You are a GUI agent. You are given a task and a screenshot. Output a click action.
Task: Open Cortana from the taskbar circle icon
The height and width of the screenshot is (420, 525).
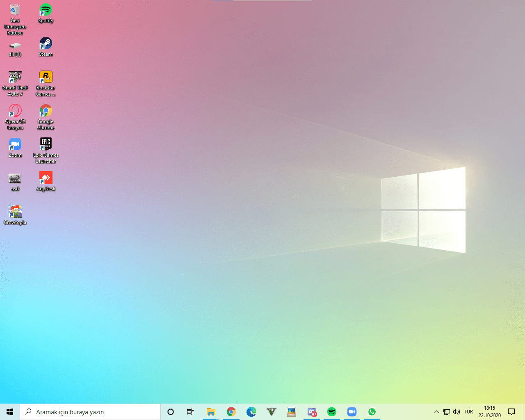(x=171, y=412)
